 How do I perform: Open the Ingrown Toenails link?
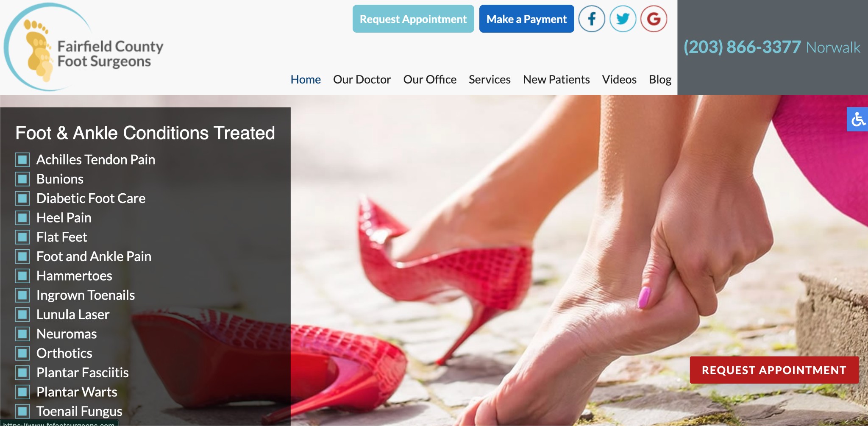click(x=86, y=295)
